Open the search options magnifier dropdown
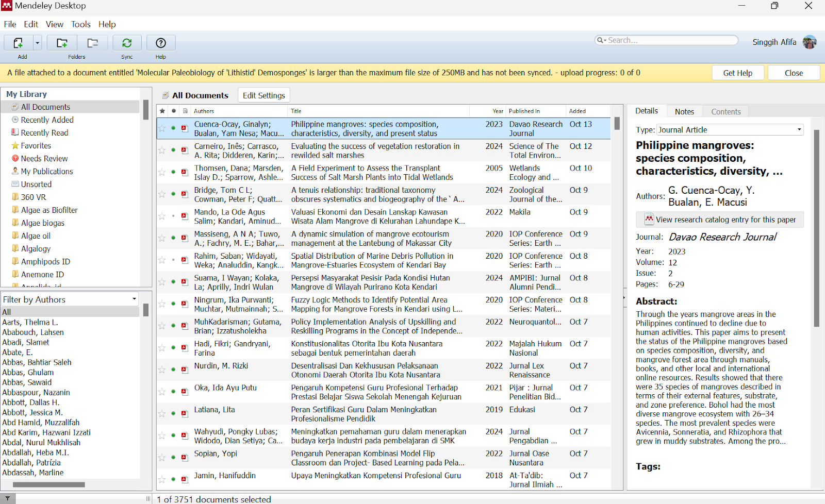Viewport: 825px width, 504px height. tap(601, 40)
